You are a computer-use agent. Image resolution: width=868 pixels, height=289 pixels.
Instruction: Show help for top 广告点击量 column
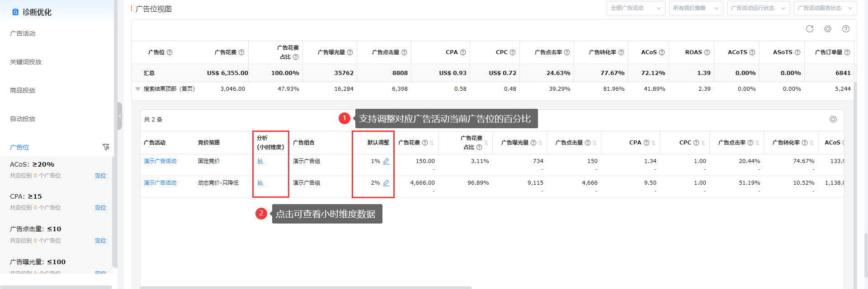[x=404, y=52]
